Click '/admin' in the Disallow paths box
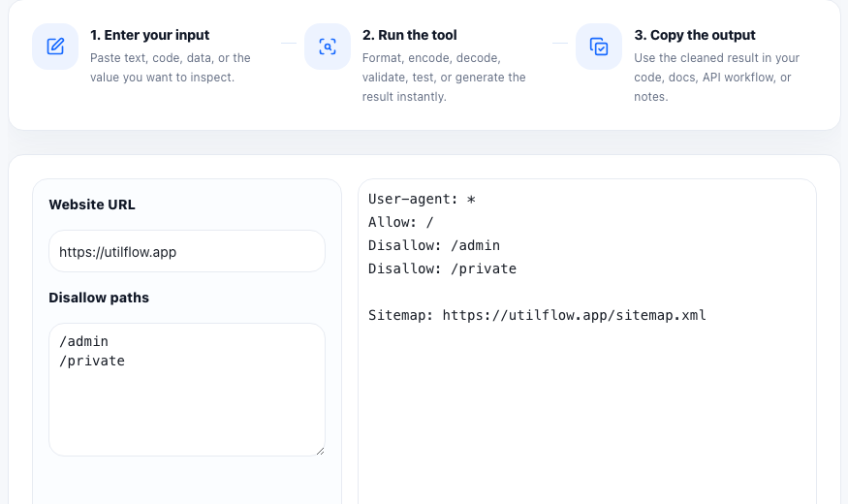 point(83,342)
